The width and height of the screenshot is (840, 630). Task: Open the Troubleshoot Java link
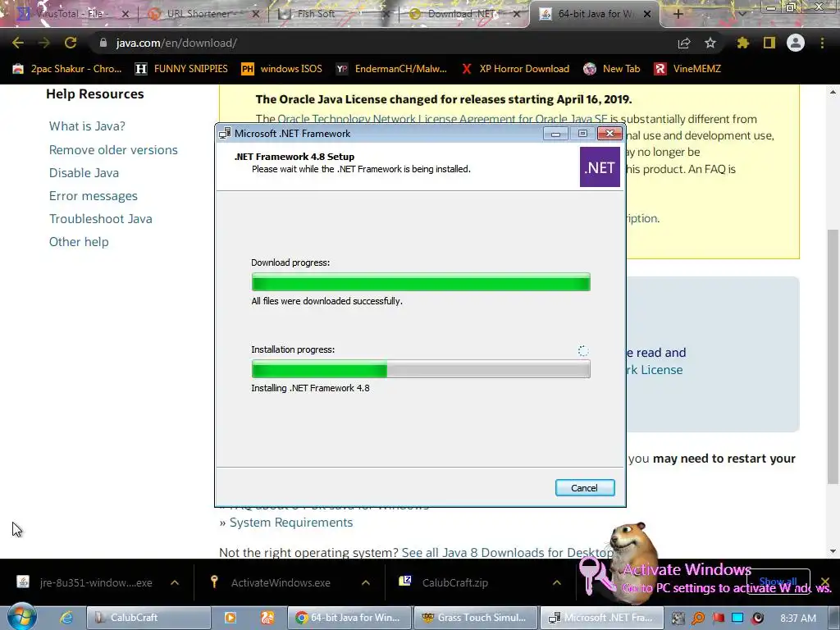click(101, 219)
